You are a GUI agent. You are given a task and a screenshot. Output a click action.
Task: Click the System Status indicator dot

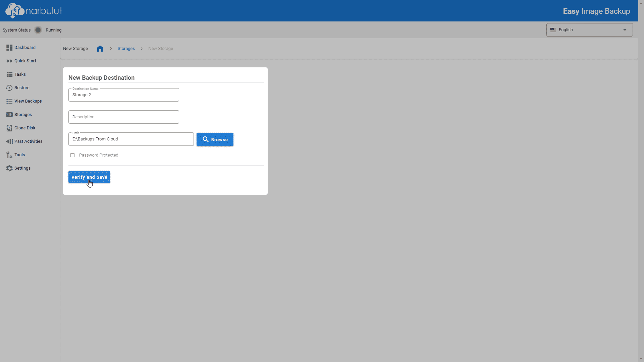click(x=38, y=30)
